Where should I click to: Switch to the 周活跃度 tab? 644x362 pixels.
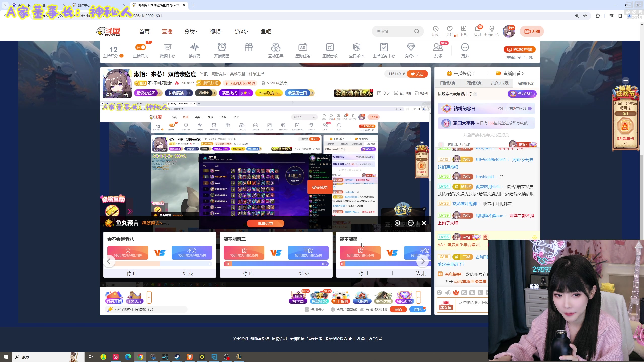click(x=474, y=83)
